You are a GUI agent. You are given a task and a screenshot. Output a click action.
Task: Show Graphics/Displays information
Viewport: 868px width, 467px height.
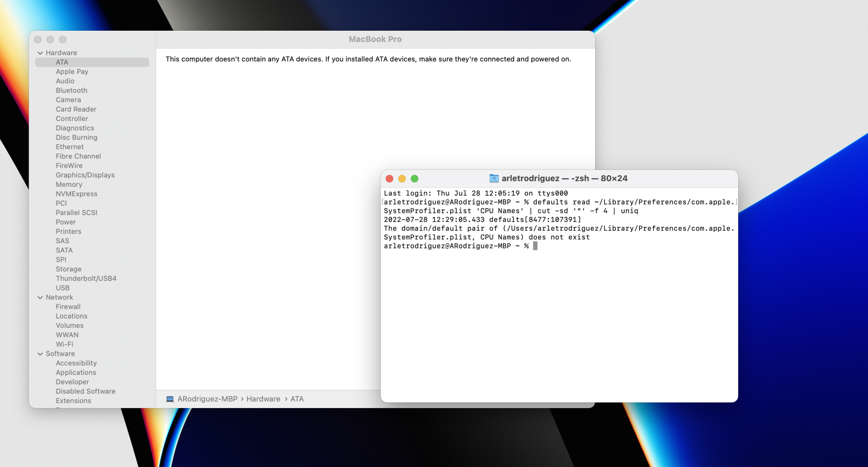[x=85, y=175]
